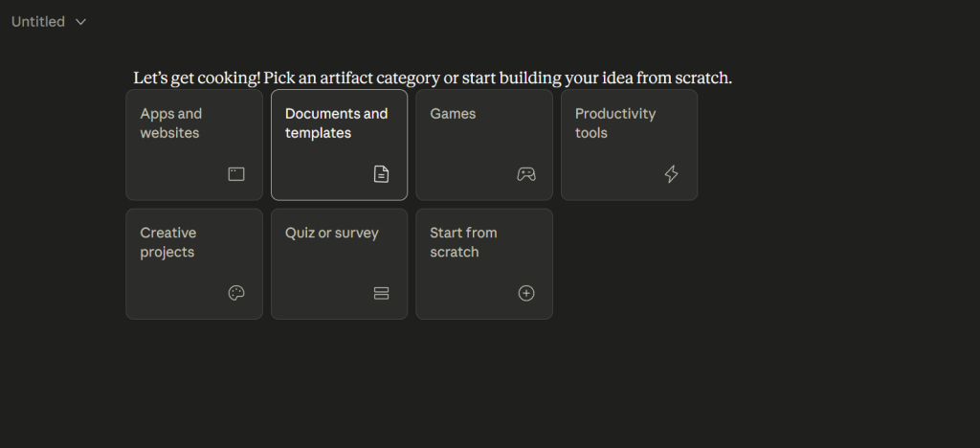Click the paint palette icon
Viewport: 980px width, 448px height.
pos(236,293)
